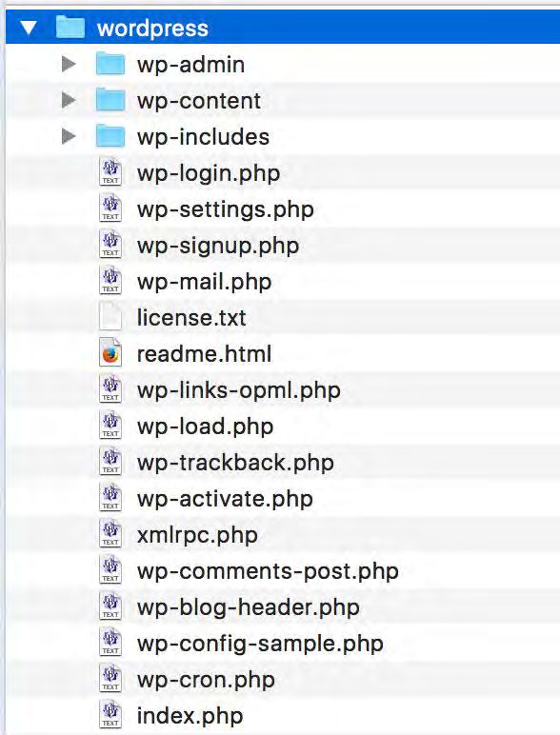
Task: Select wp-comments-post.php in the list
Action: pyautogui.click(x=268, y=571)
